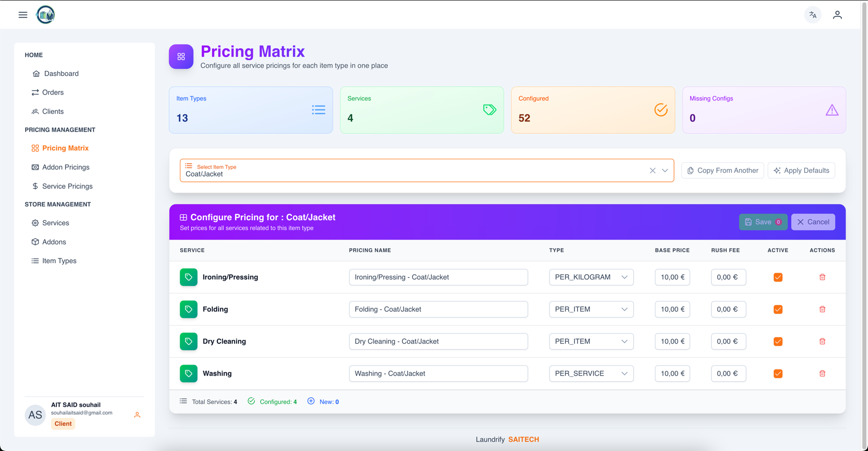The width and height of the screenshot is (868, 451).
Task: Click the green tag icon for Ironing/Pressing
Action: click(188, 277)
